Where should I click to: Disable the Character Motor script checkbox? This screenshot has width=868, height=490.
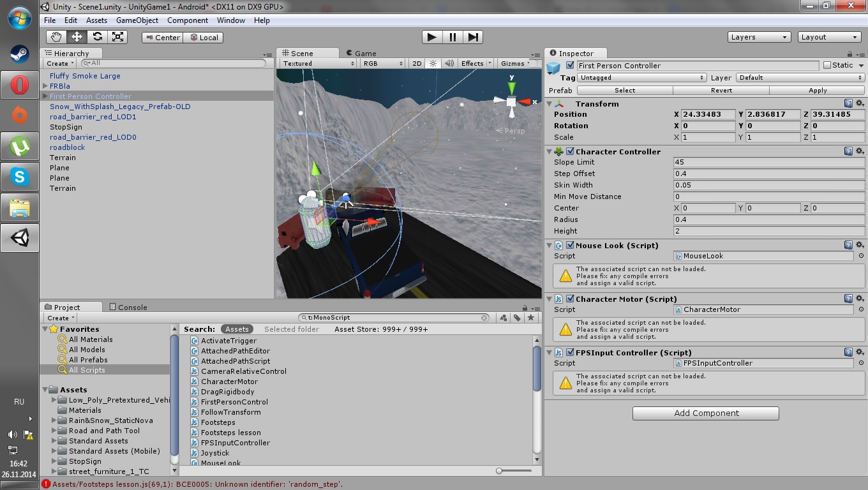point(570,299)
